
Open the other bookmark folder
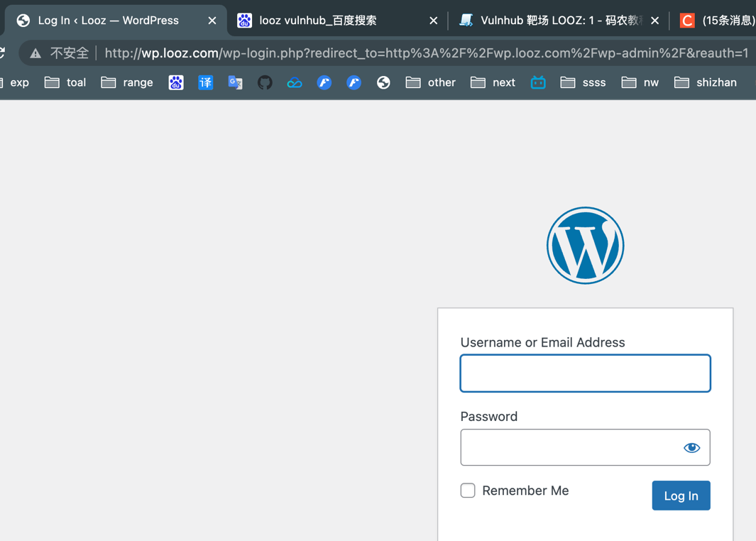pos(431,82)
